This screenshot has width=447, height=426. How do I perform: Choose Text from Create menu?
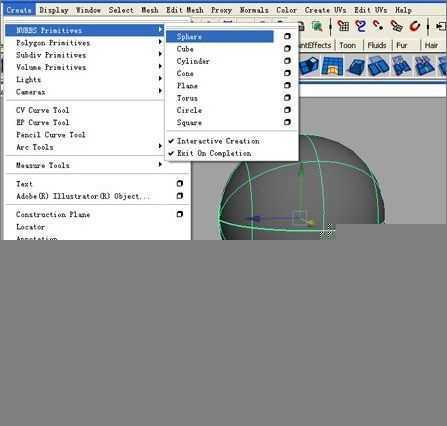click(x=24, y=184)
